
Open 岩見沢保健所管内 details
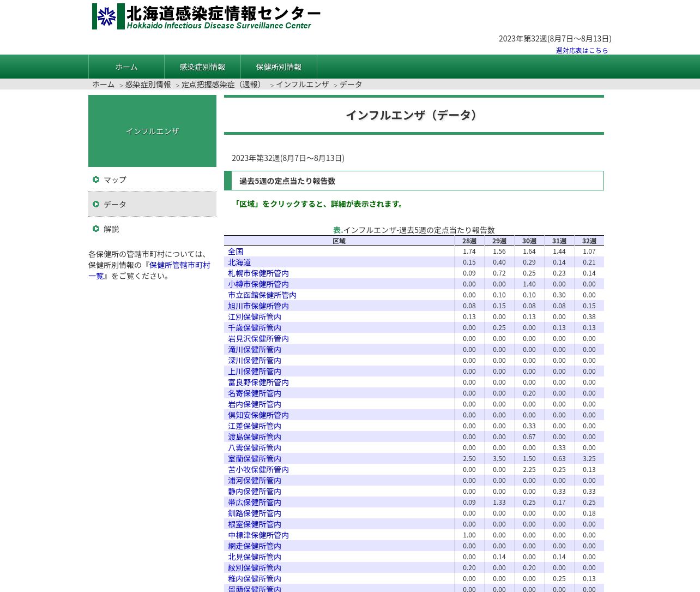coord(258,339)
